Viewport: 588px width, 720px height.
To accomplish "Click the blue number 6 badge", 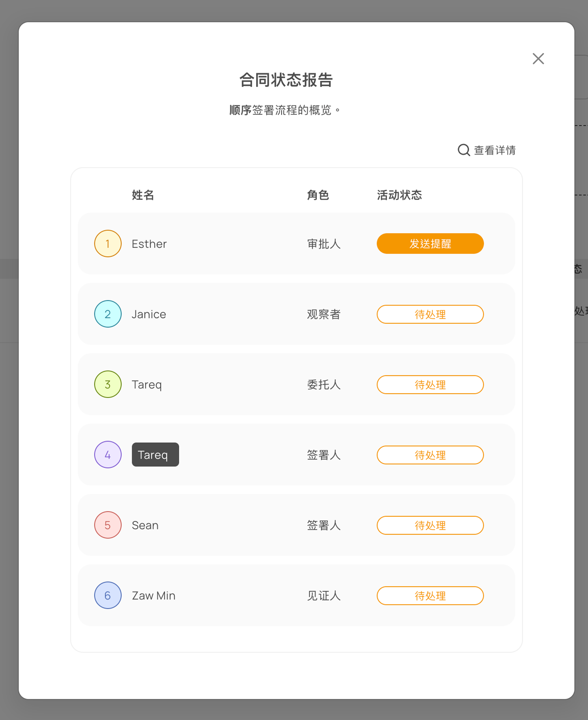I will click(x=108, y=595).
